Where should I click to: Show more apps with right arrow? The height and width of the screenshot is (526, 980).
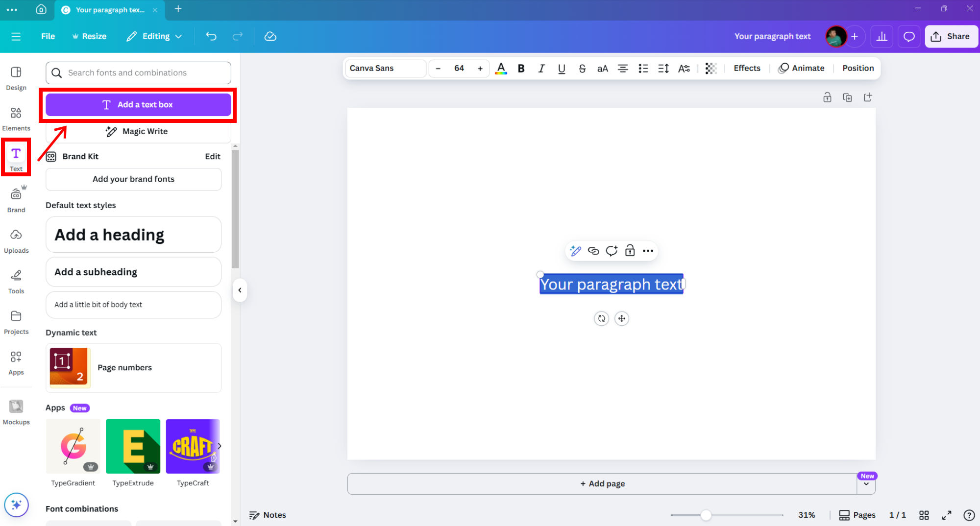pos(220,446)
